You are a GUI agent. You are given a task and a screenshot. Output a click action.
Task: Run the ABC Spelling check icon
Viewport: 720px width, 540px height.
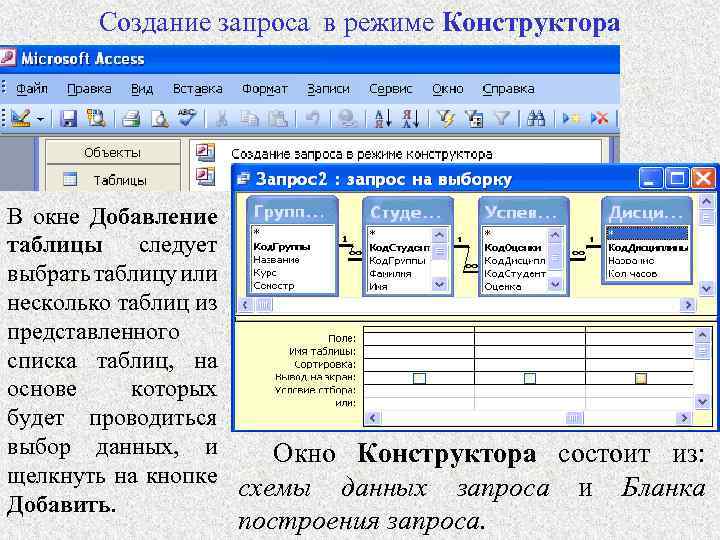(187, 118)
